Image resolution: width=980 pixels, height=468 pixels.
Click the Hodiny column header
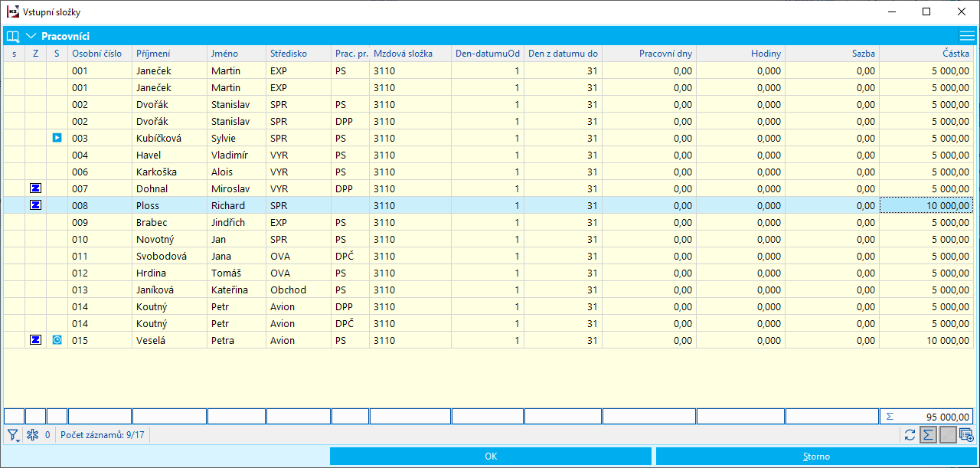[740, 54]
